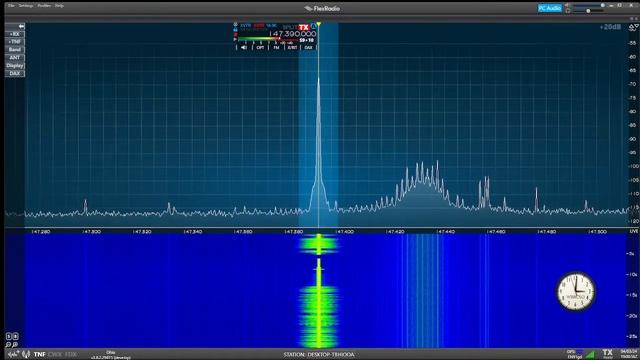This screenshot has height=360, width=640.
Task: Toggle the red TX slice indicator
Action: [304, 27]
